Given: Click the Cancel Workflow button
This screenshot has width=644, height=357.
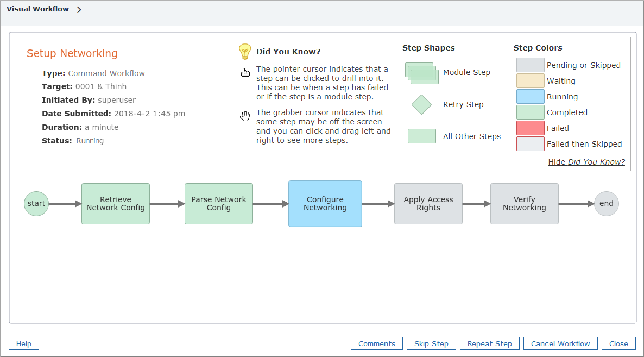Looking at the screenshot, I should point(560,343).
